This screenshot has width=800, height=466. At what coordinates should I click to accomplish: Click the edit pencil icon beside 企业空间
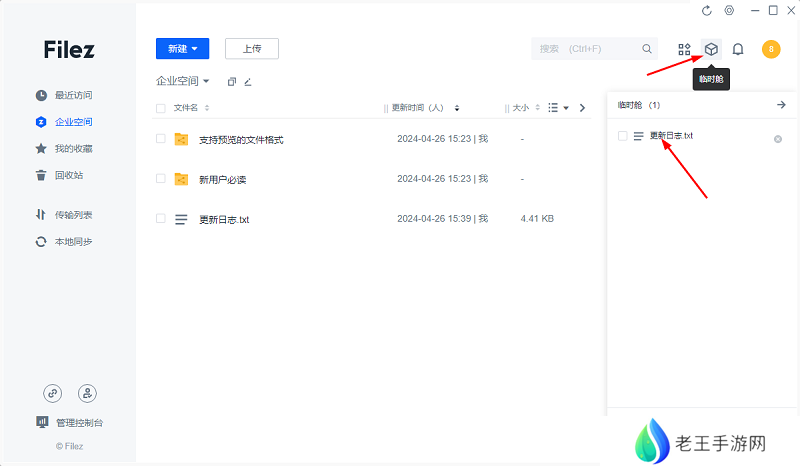248,82
